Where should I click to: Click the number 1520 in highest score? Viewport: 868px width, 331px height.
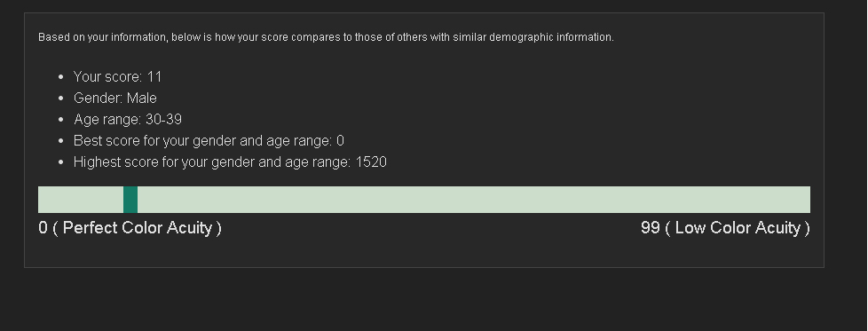point(371,162)
